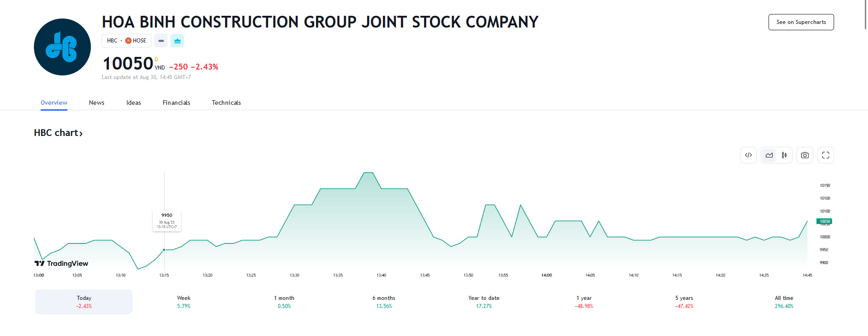The height and width of the screenshot is (336, 868).
Task: Switch to the News tab
Action: [97, 103]
